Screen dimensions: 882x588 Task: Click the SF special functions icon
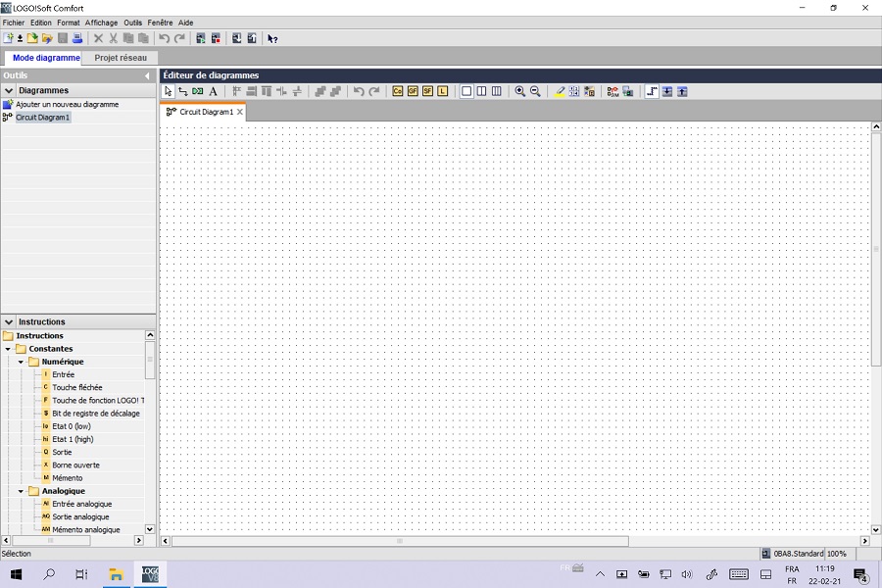[x=427, y=91]
